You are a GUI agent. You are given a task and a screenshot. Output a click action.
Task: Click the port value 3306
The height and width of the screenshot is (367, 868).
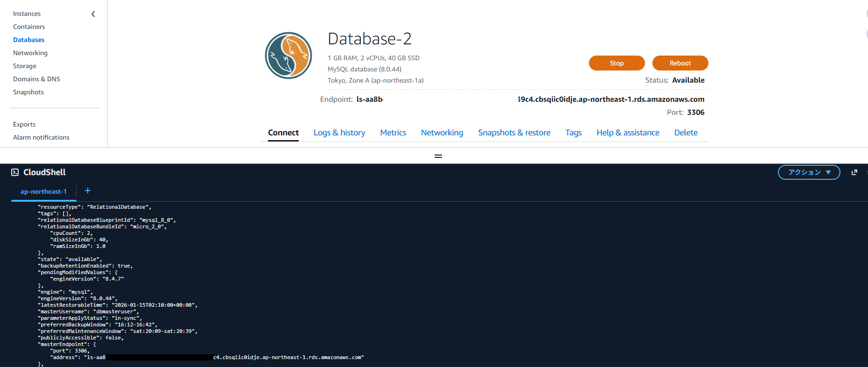(x=696, y=112)
